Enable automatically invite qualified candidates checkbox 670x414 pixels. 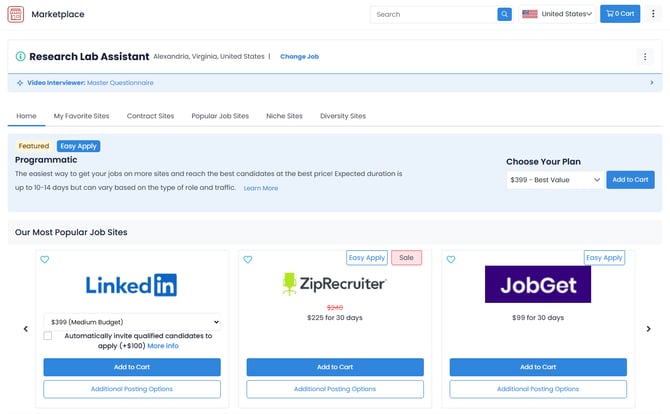tap(48, 336)
